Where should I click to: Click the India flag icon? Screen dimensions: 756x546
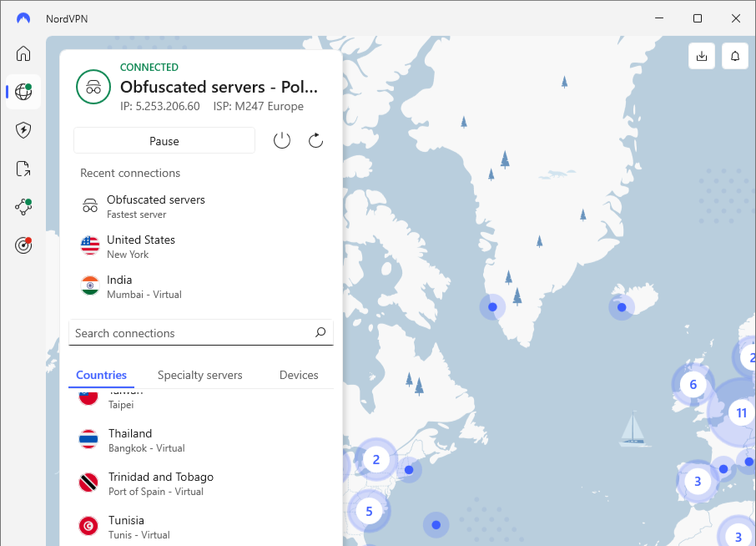coord(90,286)
